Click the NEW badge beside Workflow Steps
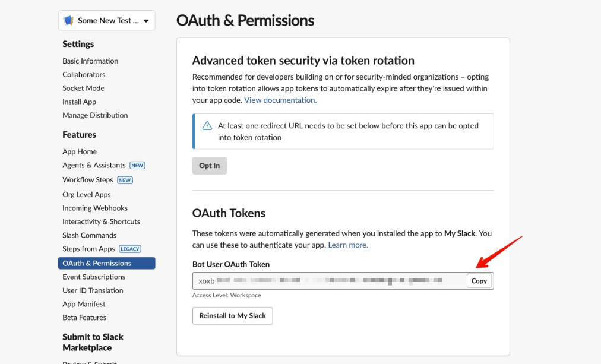 (125, 180)
